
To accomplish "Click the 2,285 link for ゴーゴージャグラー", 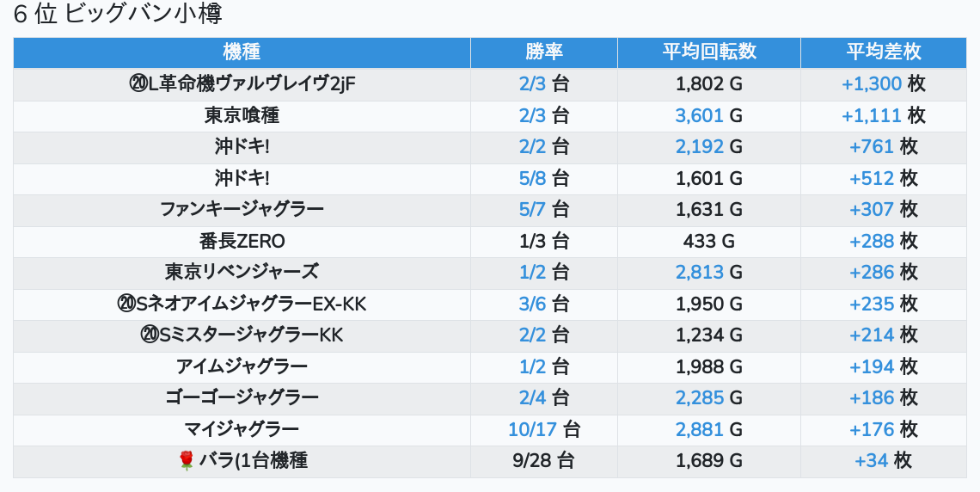I will pyautogui.click(x=700, y=397).
